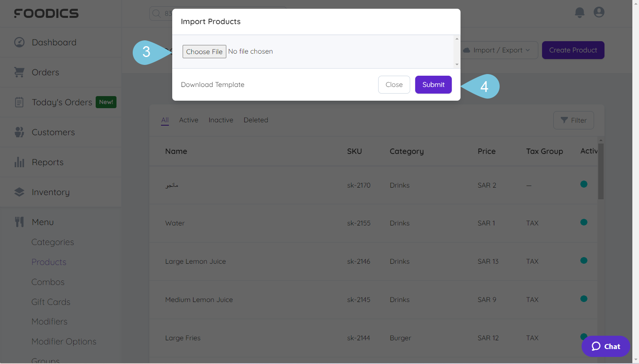Sort by the Tax Group column header
639x364 pixels.
pos(545,151)
